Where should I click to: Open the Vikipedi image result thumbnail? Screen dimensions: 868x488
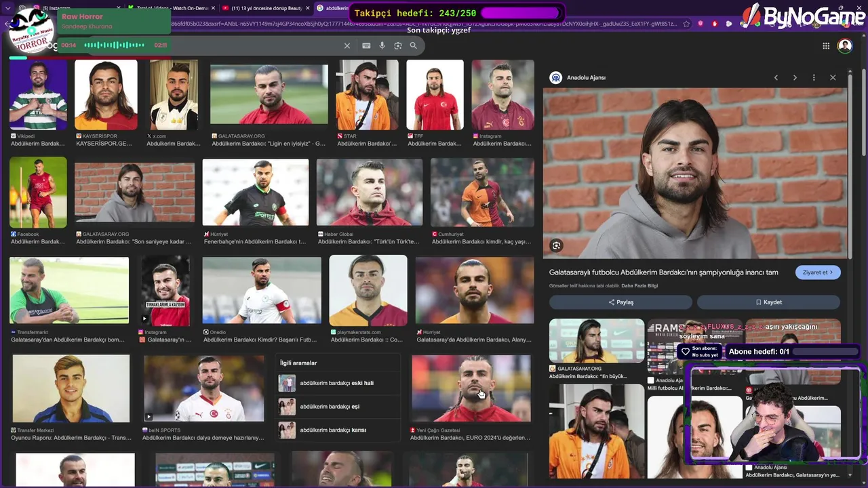(38, 95)
